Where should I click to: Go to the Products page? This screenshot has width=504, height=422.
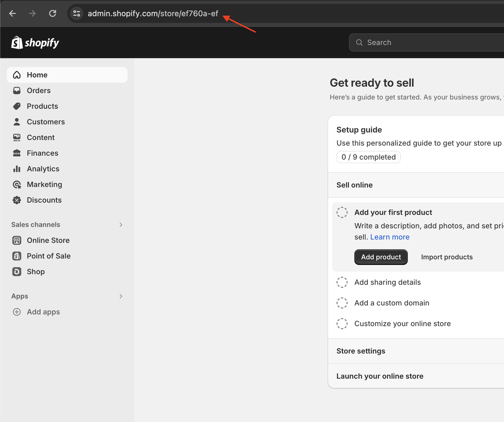click(67, 106)
